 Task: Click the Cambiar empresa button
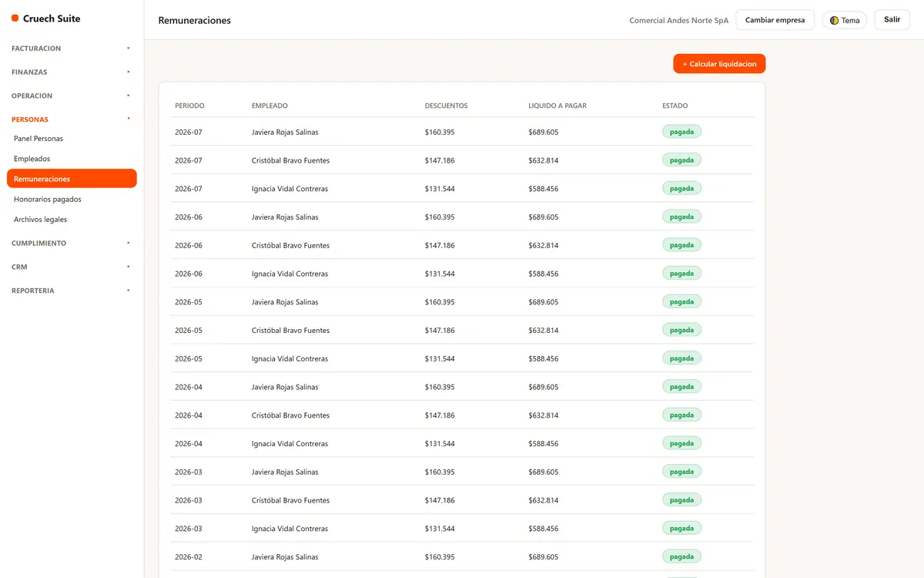tap(775, 20)
